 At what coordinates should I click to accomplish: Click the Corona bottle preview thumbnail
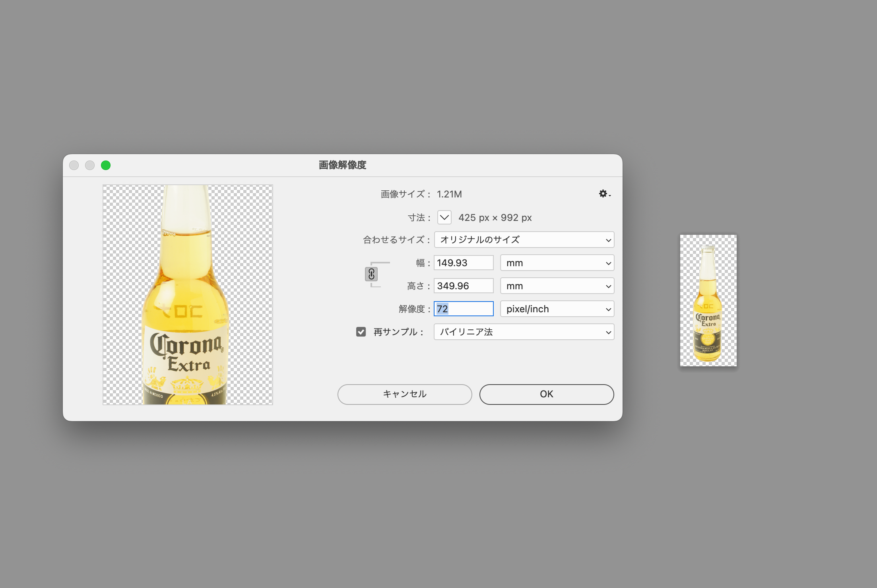coord(187,294)
